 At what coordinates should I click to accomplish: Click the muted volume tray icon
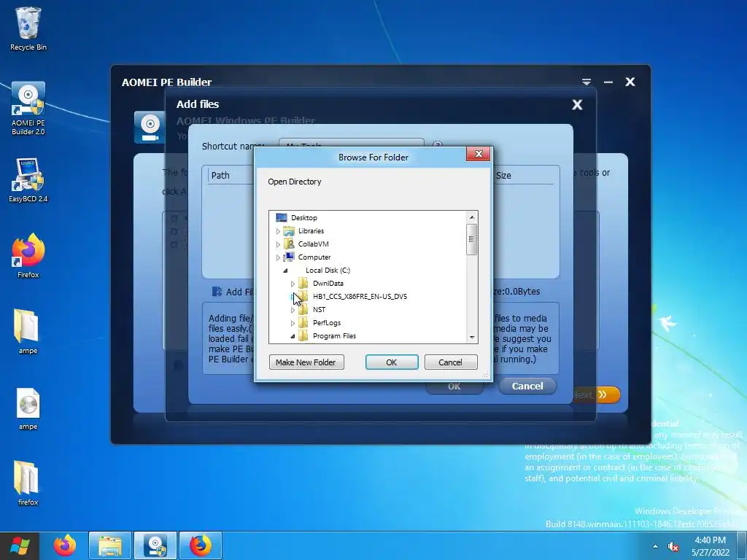[x=673, y=546]
